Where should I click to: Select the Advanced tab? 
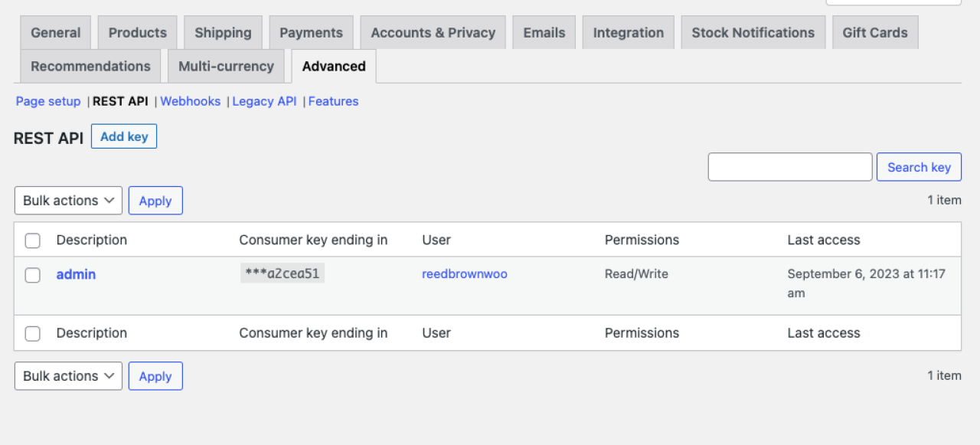[x=334, y=66]
